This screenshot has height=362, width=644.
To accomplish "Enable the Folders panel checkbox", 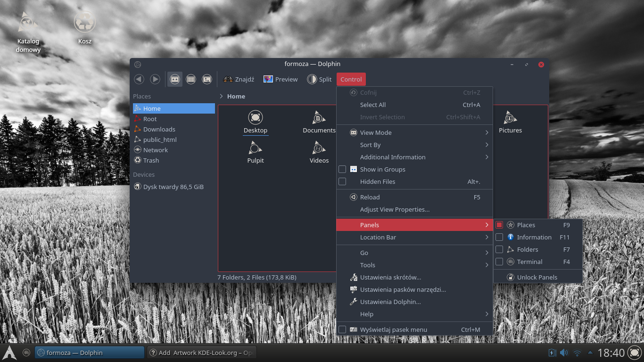I will [499, 249].
